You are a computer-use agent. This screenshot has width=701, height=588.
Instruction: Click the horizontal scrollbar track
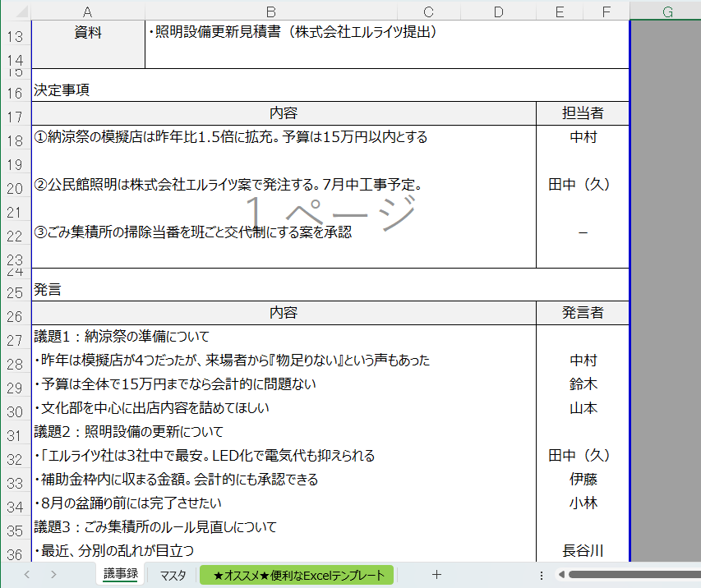click(x=633, y=575)
